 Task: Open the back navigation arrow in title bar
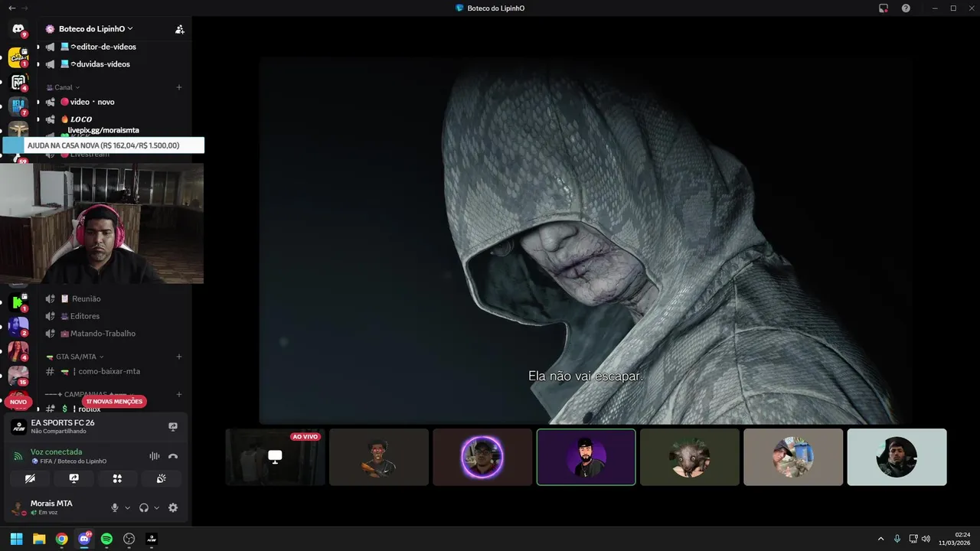(11, 8)
